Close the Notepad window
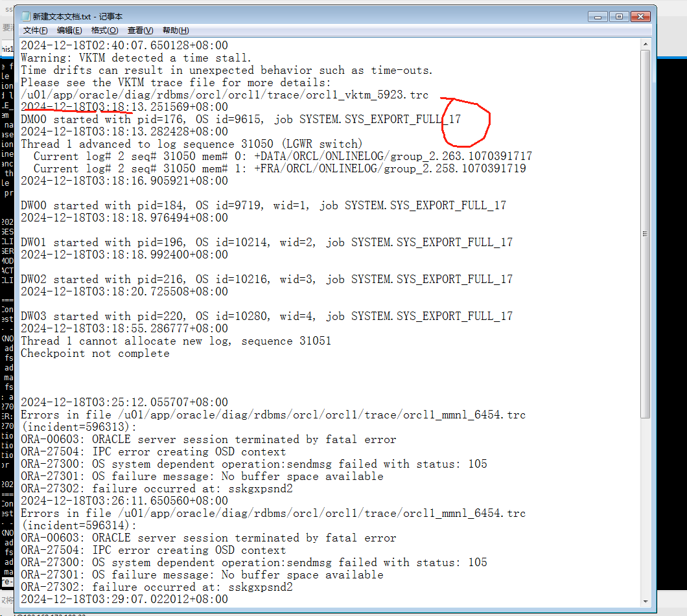Screen dimensions: 687x616 [640, 17]
